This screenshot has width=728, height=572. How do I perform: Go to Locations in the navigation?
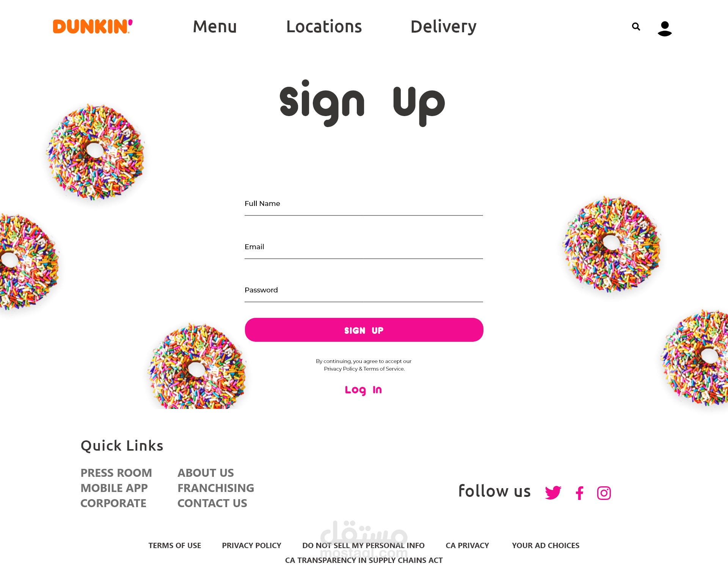(324, 27)
